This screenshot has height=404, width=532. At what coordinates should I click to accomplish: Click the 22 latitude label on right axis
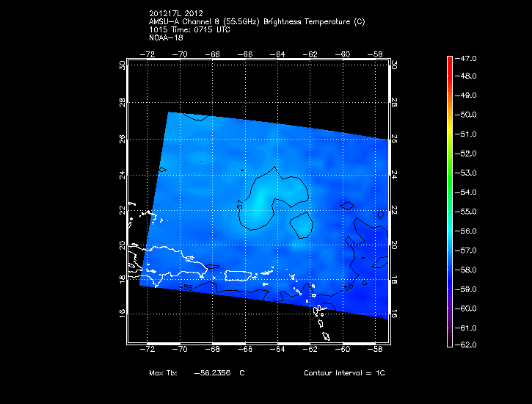click(394, 210)
